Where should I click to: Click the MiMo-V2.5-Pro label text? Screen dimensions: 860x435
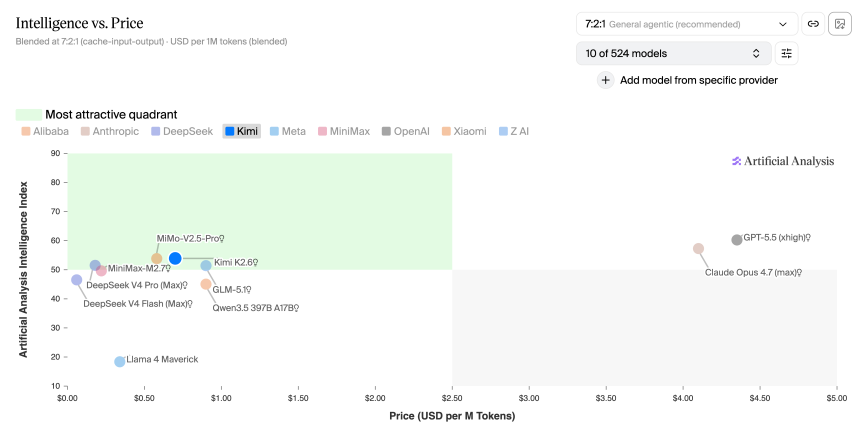[x=190, y=239]
